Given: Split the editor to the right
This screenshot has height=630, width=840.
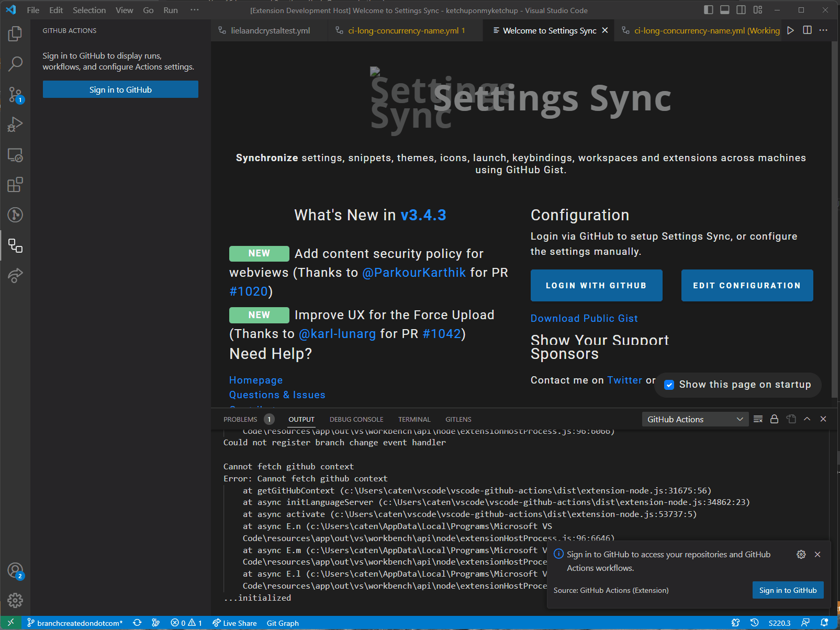Looking at the screenshot, I should 807,30.
